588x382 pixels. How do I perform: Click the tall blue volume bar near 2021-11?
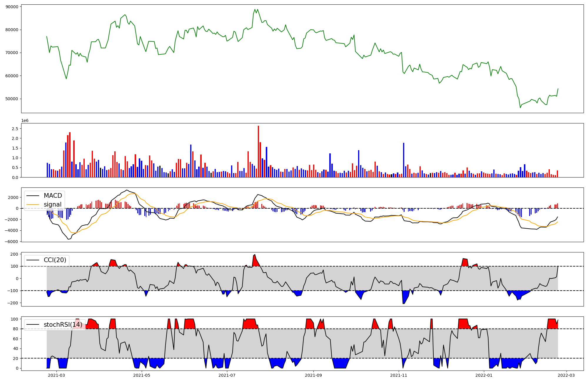click(x=404, y=160)
